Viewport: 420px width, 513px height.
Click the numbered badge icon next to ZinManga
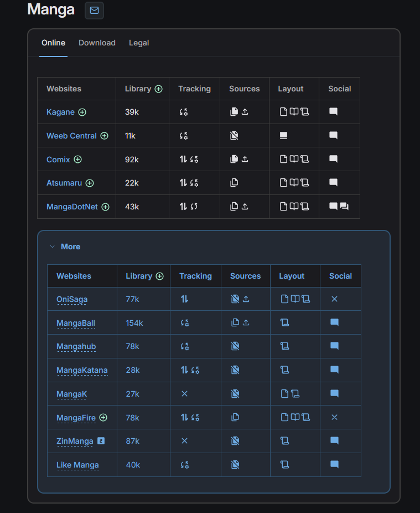tap(101, 441)
